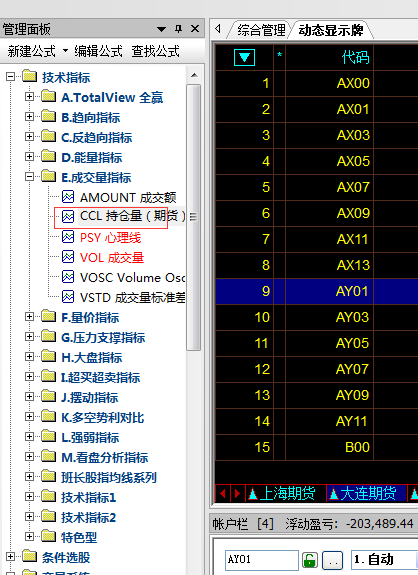Switch to the 综合管理 tab

tap(261, 30)
